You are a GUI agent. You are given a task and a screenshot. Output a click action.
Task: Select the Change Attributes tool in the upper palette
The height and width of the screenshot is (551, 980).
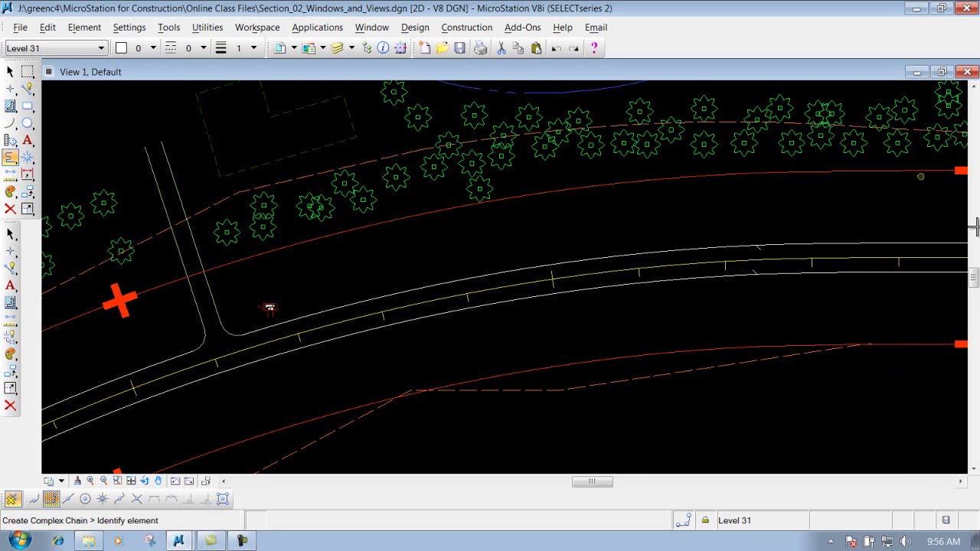click(10, 192)
